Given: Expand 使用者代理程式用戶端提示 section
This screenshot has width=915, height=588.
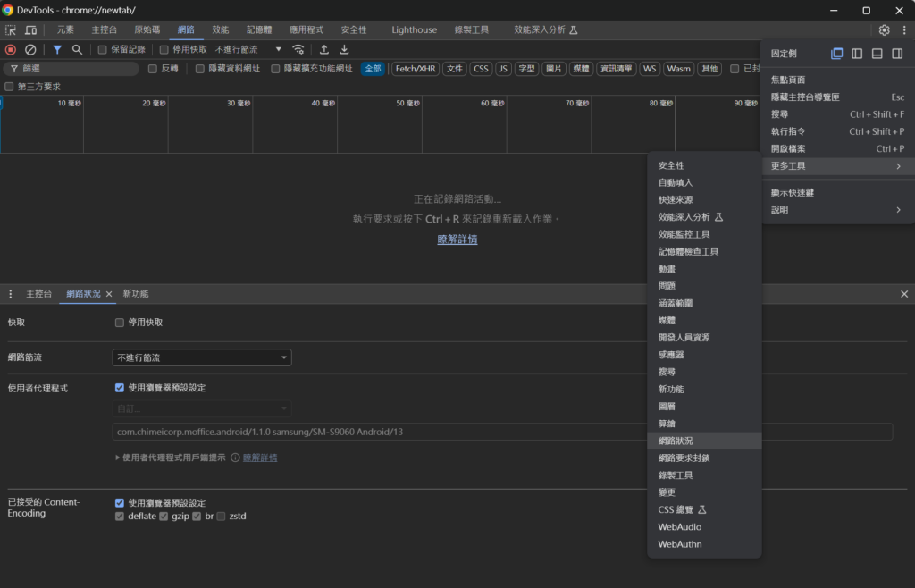Looking at the screenshot, I should pos(117,458).
